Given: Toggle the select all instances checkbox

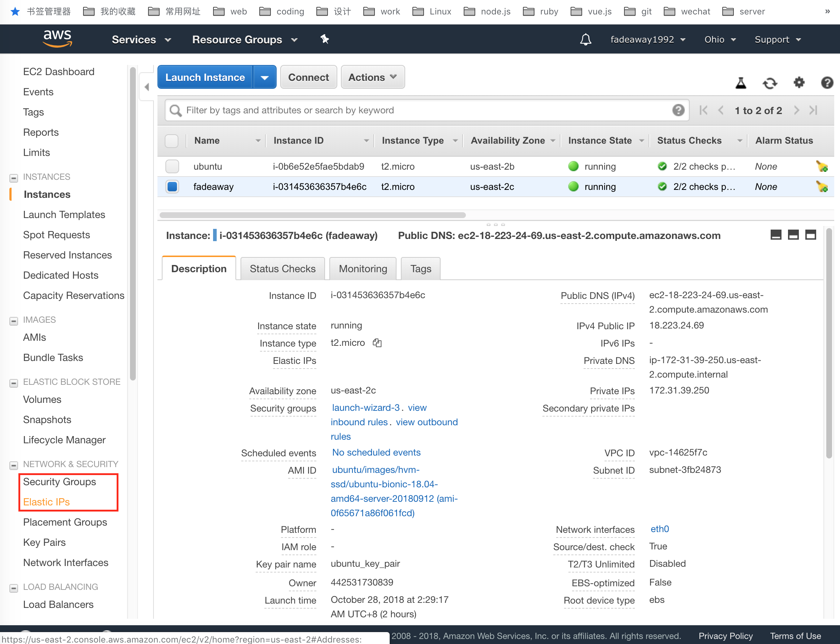Looking at the screenshot, I should point(172,141).
